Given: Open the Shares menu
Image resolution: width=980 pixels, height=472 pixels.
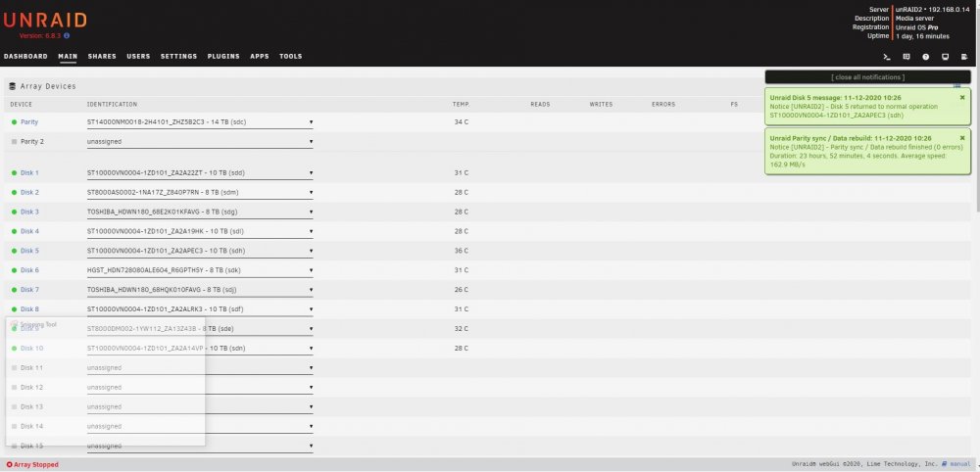Looking at the screenshot, I should (x=102, y=56).
